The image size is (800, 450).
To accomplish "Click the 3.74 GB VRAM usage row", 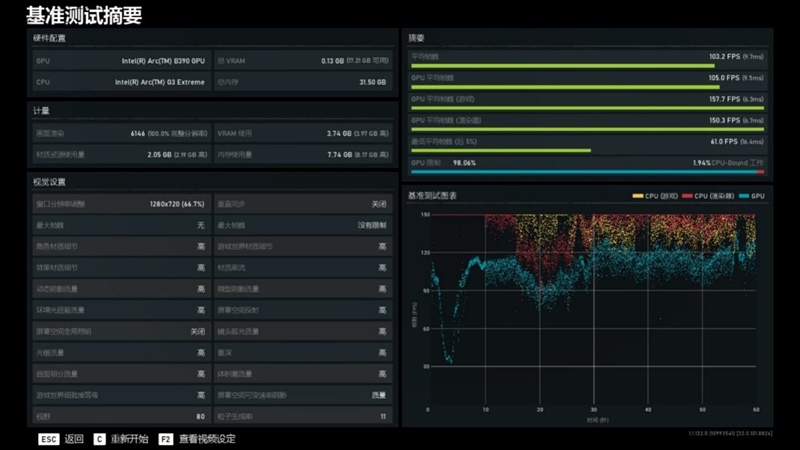I will pyautogui.click(x=303, y=134).
